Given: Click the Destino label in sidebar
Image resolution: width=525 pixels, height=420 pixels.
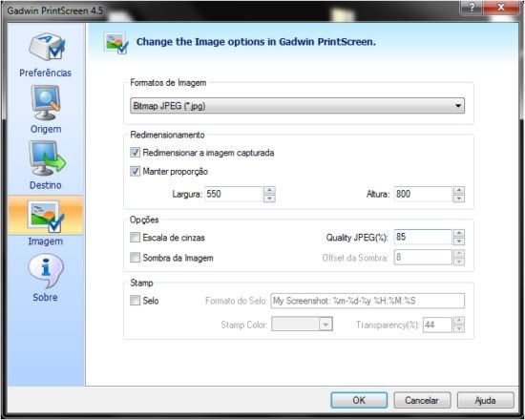Looking at the screenshot, I should point(46,185).
